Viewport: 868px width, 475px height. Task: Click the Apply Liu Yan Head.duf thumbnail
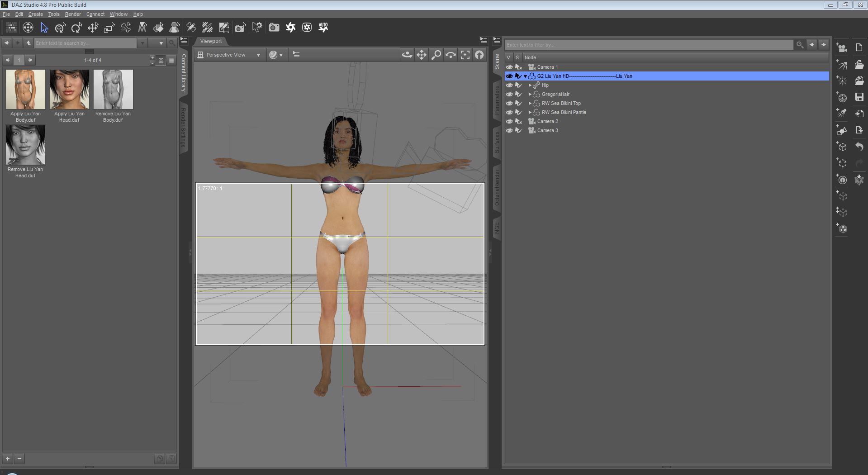point(69,89)
